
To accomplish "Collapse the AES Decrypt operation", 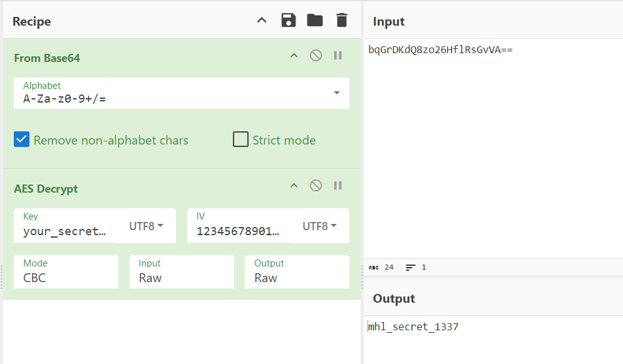I will click(x=294, y=186).
